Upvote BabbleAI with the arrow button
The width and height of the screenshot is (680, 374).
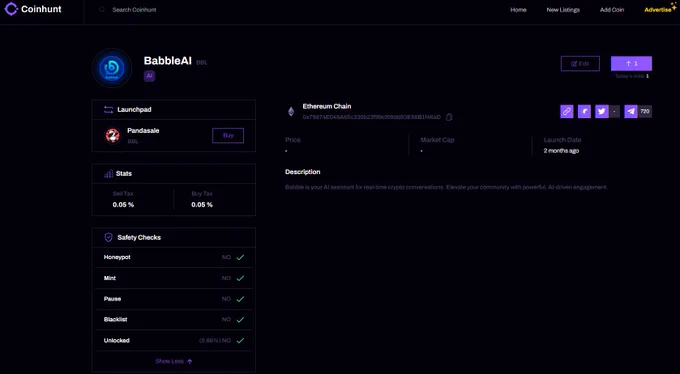[x=631, y=63]
